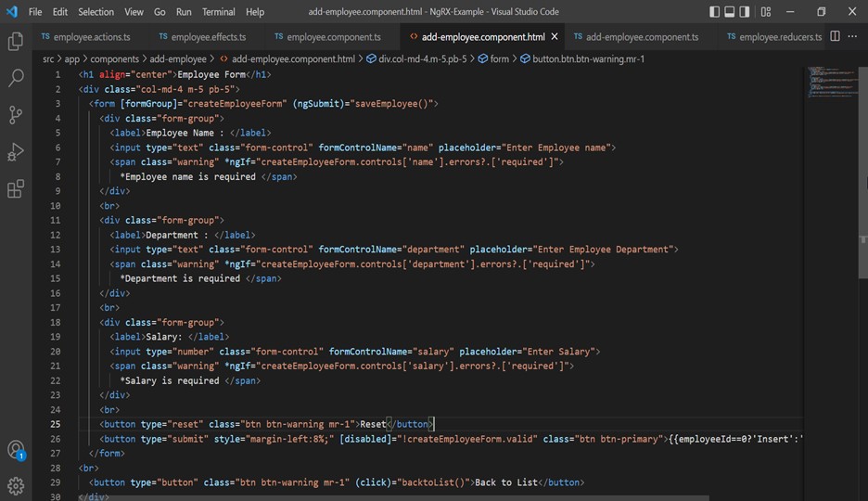This screenshot has height=501, width=868.
Task: Expand the add-employee breadcrumb folder
Action: (x=178, y=58)
